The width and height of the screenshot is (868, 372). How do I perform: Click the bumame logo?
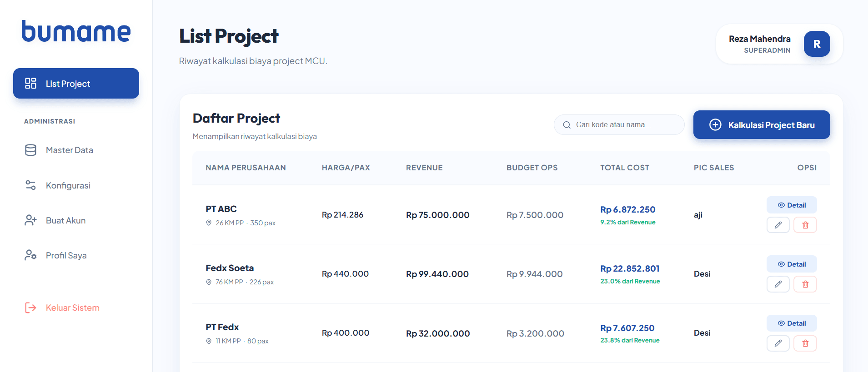(x=76, y=31)
